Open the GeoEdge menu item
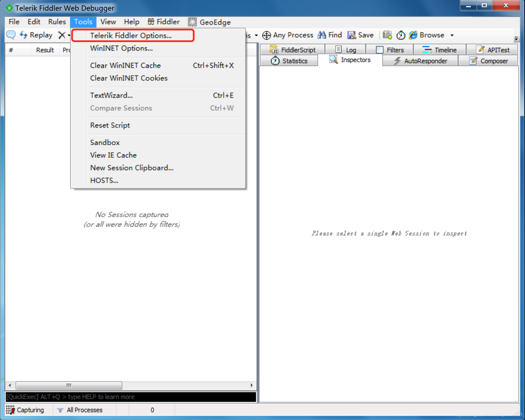Screen dimensions: 525x420 click(209, 22)
